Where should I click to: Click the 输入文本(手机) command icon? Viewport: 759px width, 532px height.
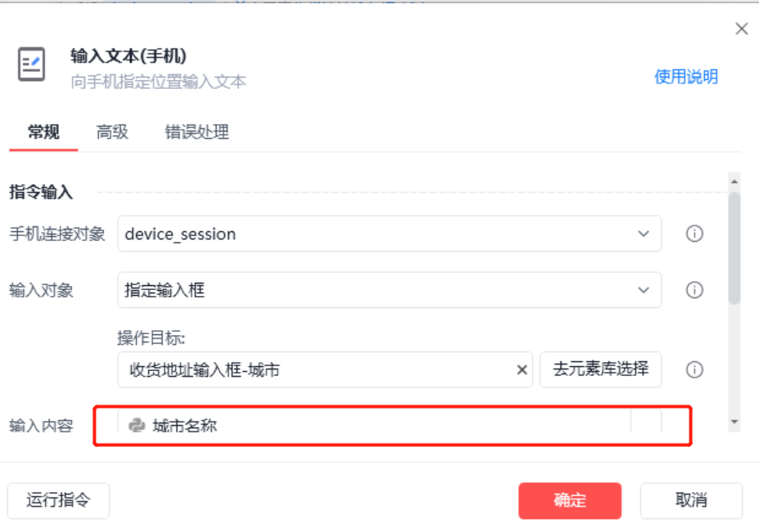[x=31, y=65]
